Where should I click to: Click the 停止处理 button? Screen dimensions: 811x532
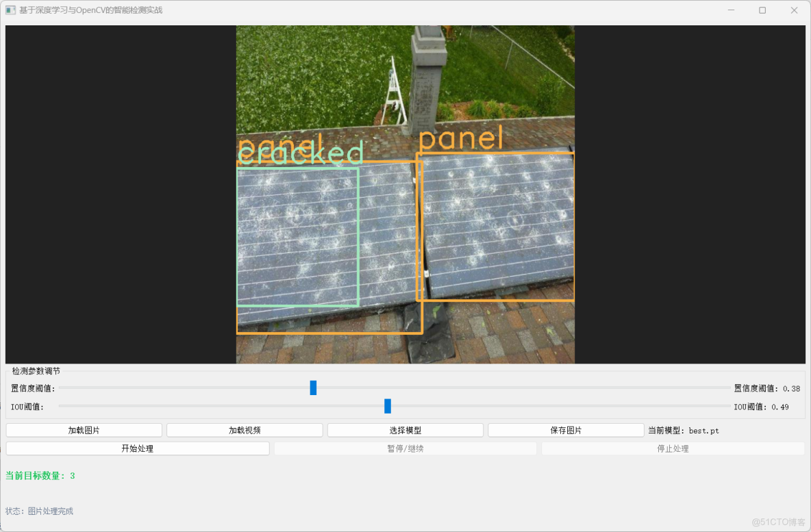click(x=673, y=448)
